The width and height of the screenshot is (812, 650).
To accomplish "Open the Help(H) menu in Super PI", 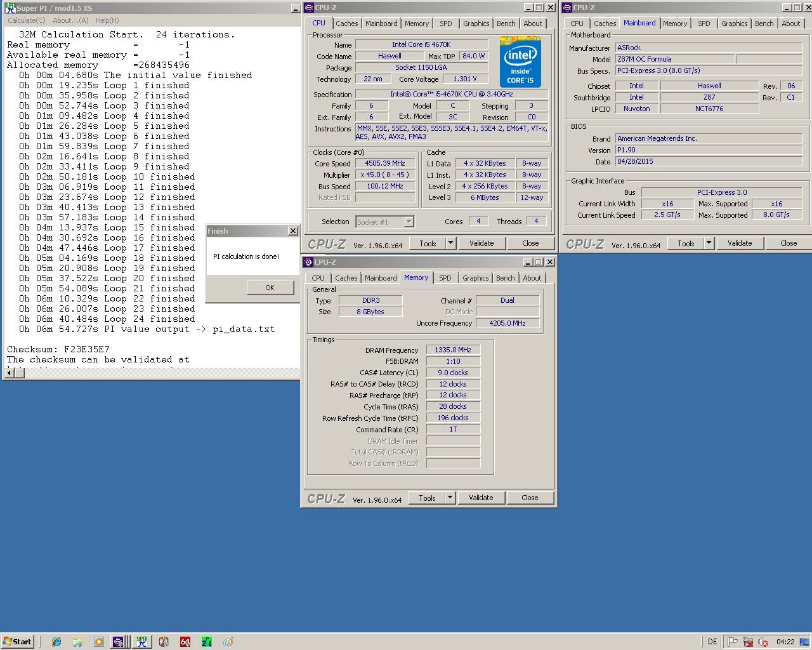I will [x=107, y=20].
